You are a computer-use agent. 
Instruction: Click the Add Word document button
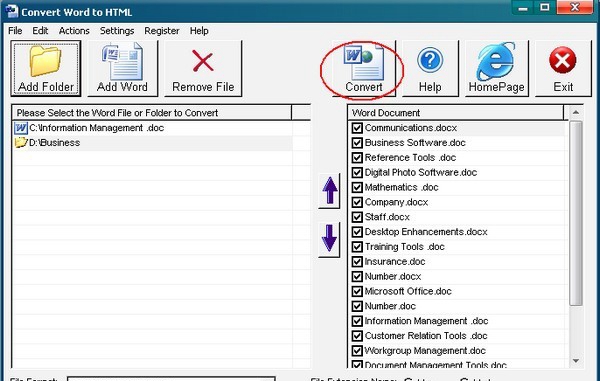[122, 68]
